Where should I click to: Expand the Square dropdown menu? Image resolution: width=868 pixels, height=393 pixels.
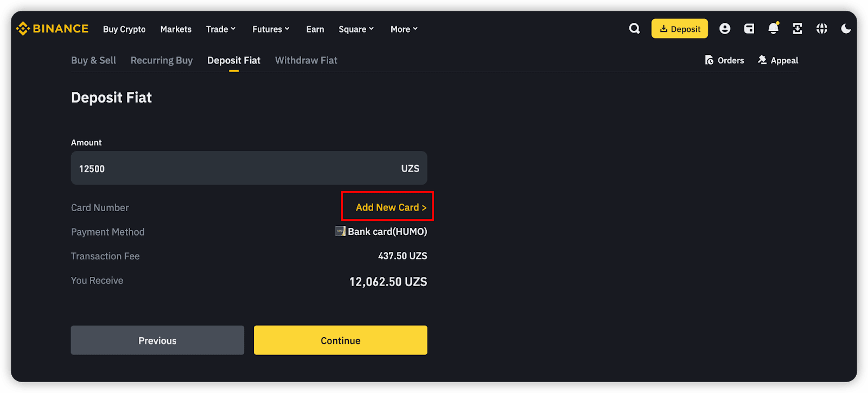click(356, 29)
